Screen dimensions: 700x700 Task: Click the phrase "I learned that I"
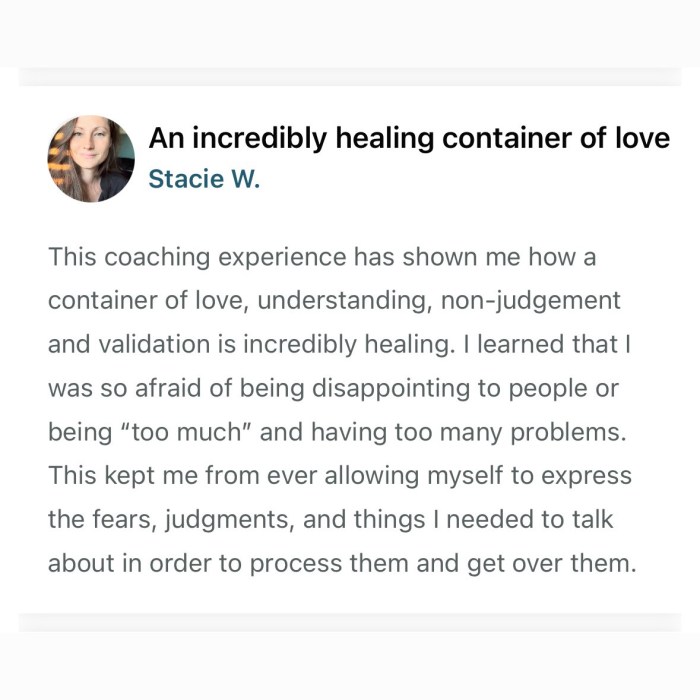(560, 344)
